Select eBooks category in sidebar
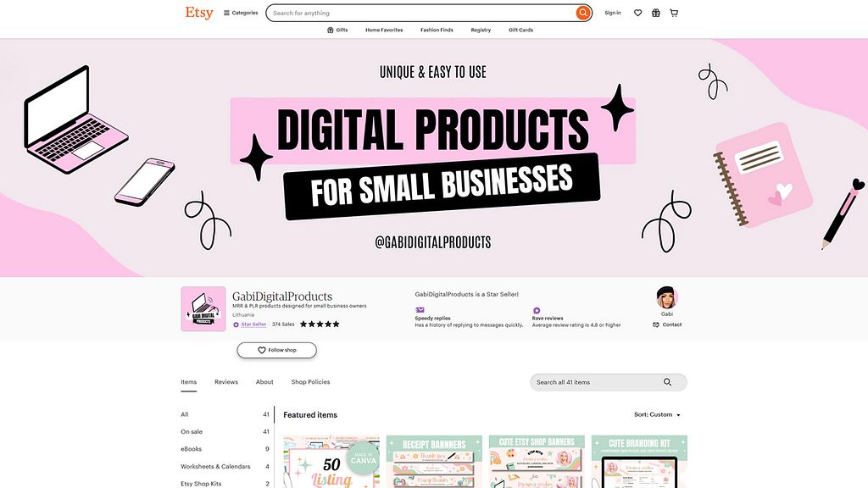868x488 pixels. pos(191,449)
